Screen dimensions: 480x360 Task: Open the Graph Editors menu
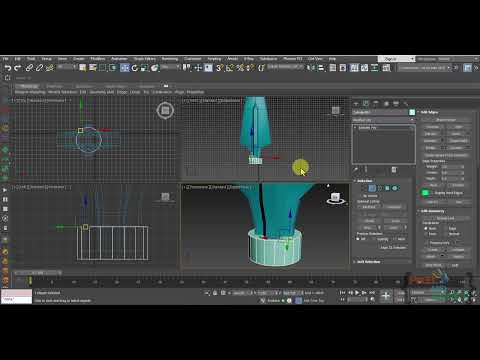(145, 59)
